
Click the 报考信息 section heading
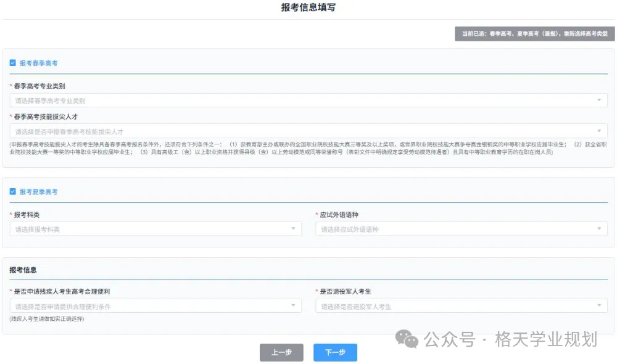pos(23,270)
